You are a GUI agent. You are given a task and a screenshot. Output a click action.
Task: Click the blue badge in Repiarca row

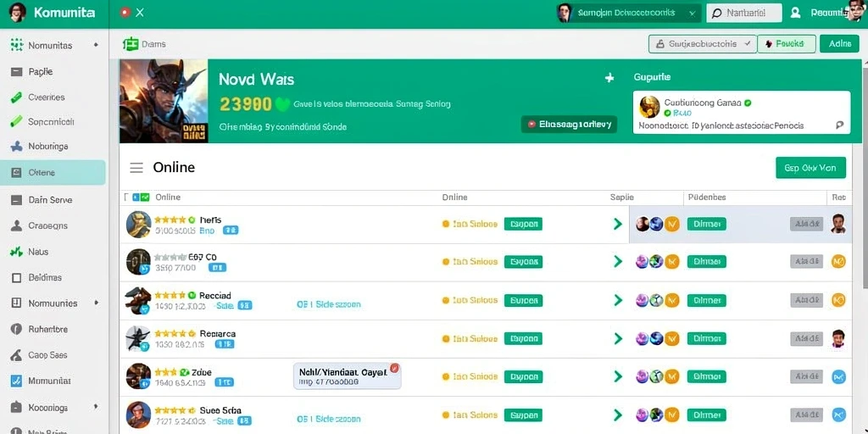(x=224, y=344)
